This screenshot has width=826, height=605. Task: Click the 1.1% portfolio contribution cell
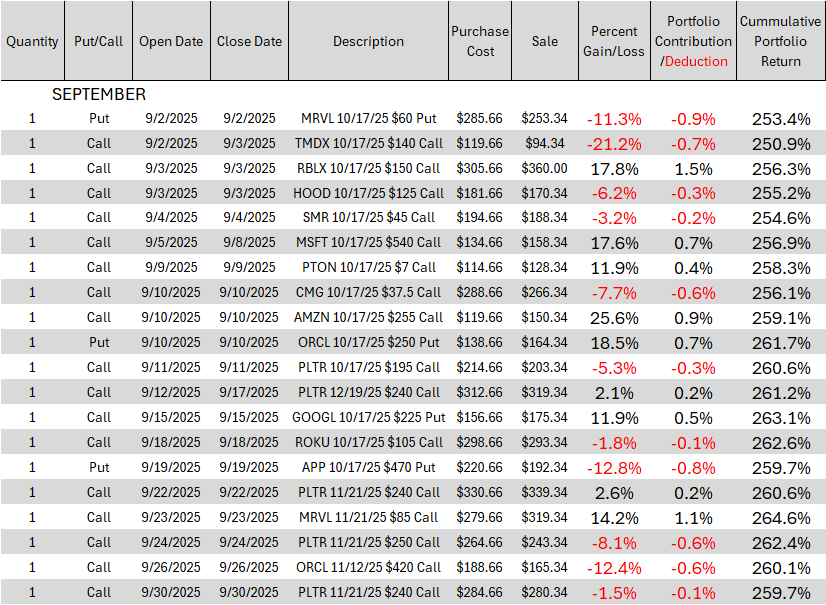[693, 518]
